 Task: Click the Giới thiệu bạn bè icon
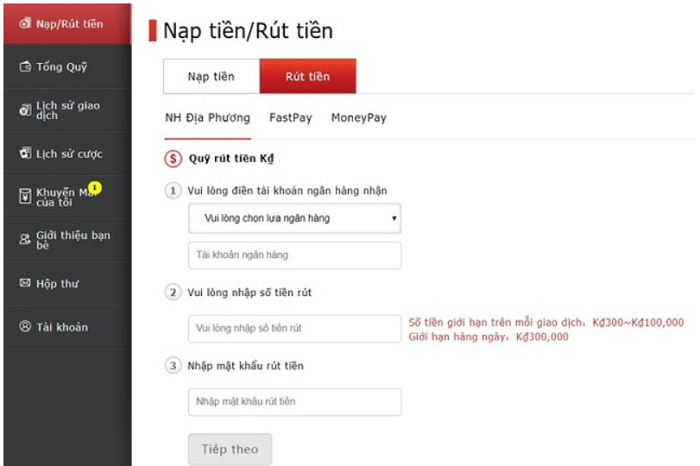25,239
